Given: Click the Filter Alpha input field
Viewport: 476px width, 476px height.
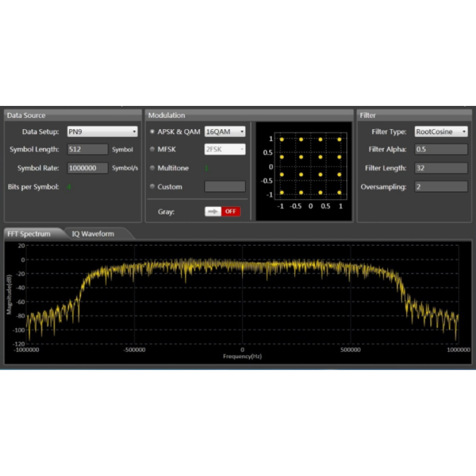Looking at the screenshot, I should 441,149.
